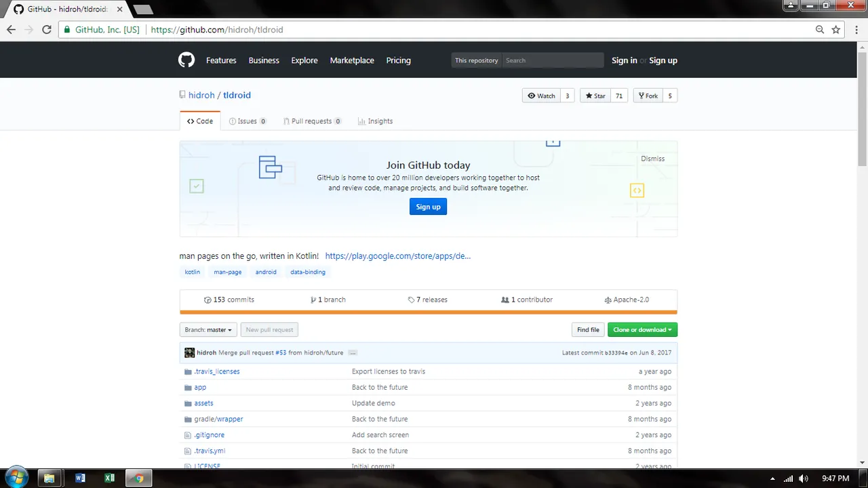Open Features in the top navigation
868x488 pixels.
tap(221, 60)
